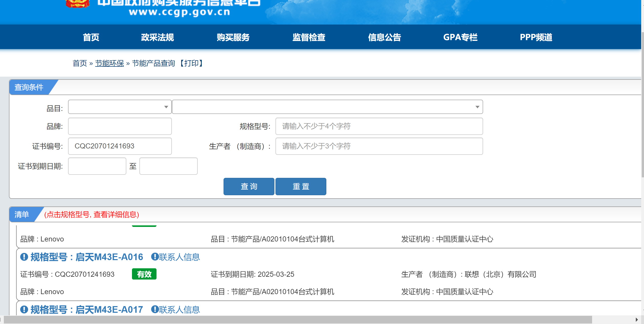Click info icon beside 规格型号 启天M43E-A016

pyautogui.click(x=24, y=257)
